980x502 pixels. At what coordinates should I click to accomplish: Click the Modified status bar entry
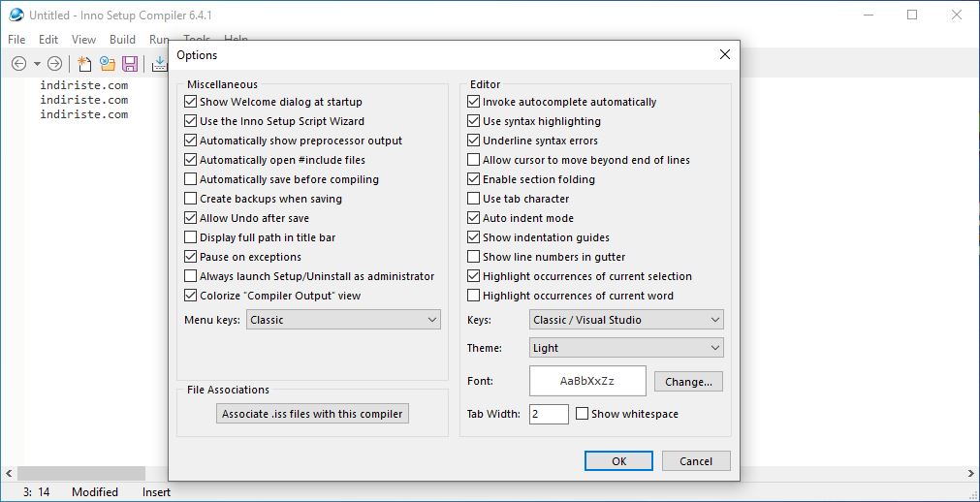(94, 492)
